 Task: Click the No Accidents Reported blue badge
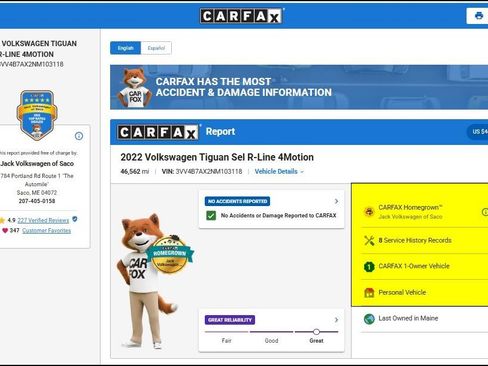pos(237,201)
